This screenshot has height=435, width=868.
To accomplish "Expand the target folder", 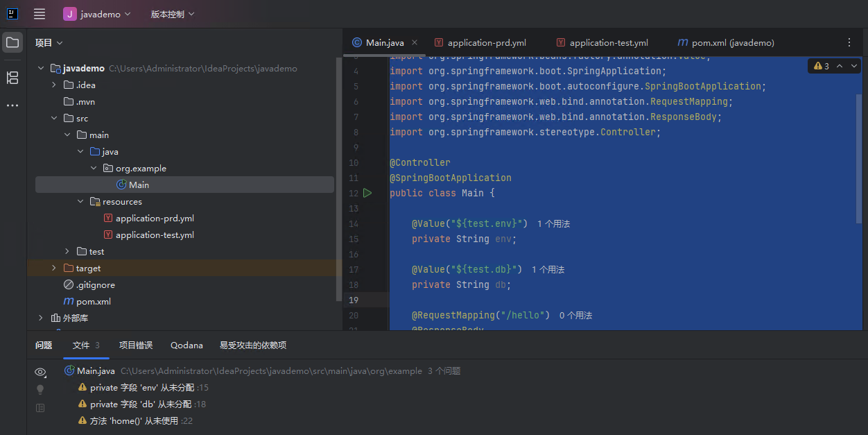I will 54,268.
